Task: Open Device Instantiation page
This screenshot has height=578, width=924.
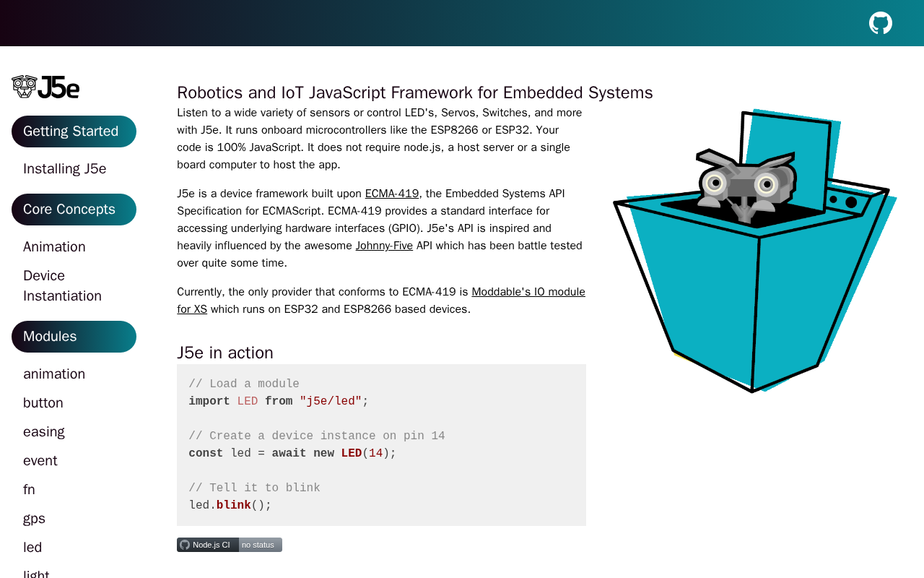Action: coord(62,286)
